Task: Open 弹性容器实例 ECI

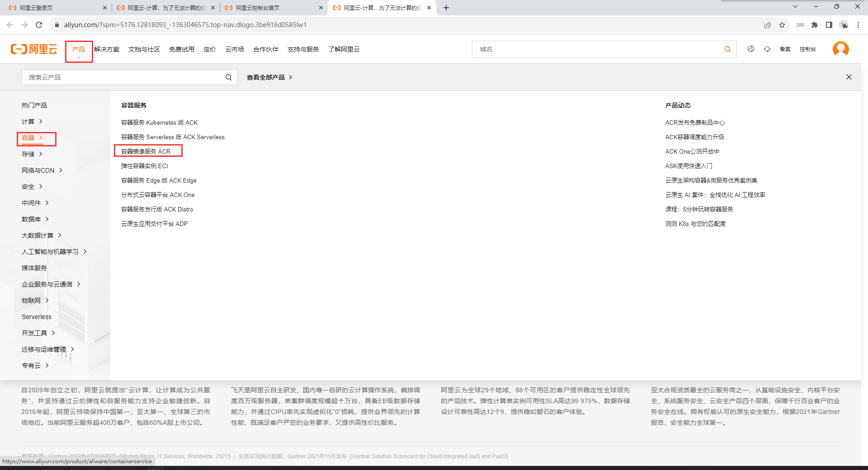Action: (x=145, y=166)
